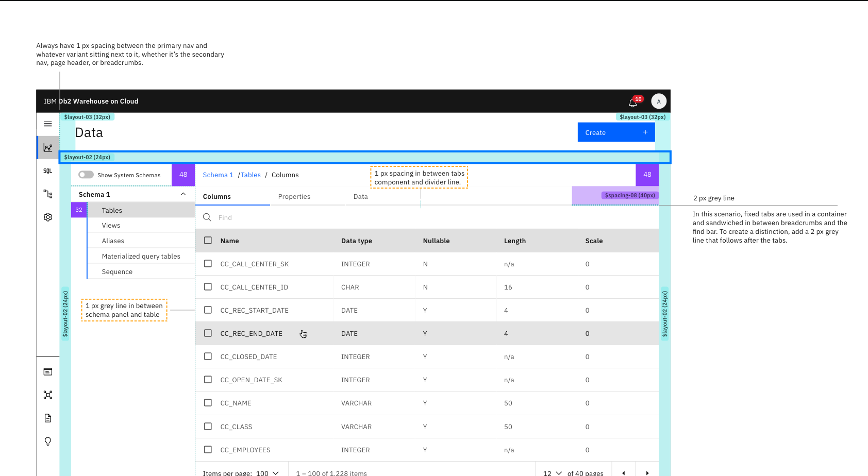Check the CC_CALL_CENTER_SK row checkbox
This screenshot has height=476, width=868.
coord(208,263)
